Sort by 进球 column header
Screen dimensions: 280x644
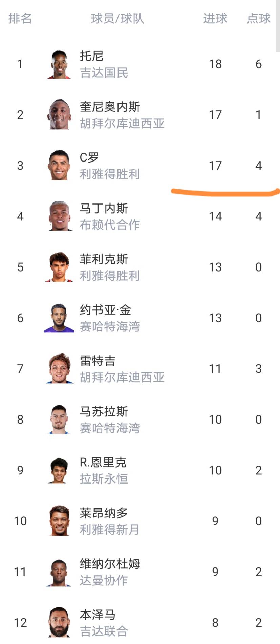(215, 18)
